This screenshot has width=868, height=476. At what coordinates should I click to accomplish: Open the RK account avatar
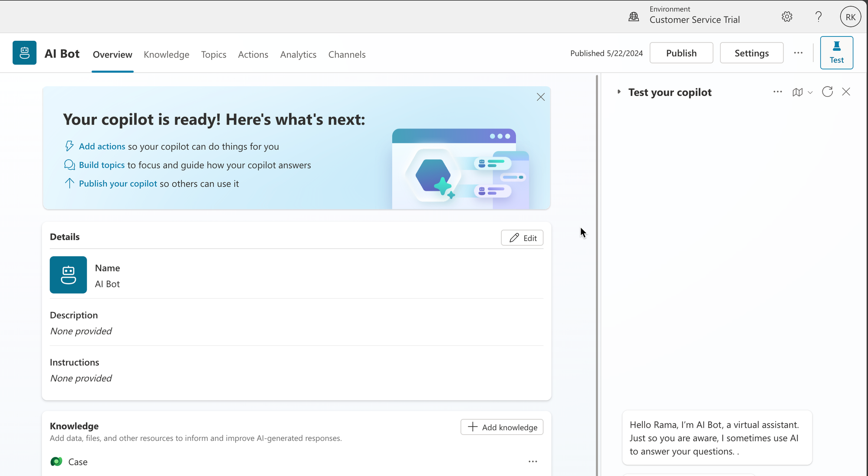click(x=850, y=17)
